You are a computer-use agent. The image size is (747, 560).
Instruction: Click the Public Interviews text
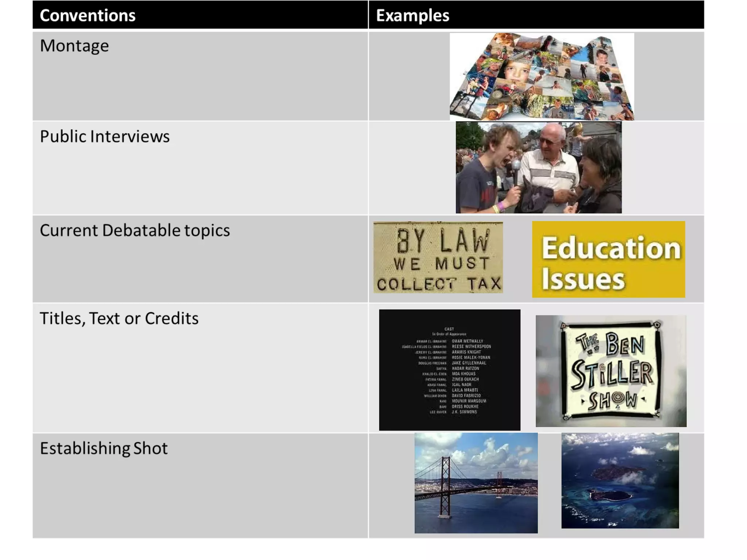coord(105,136)
